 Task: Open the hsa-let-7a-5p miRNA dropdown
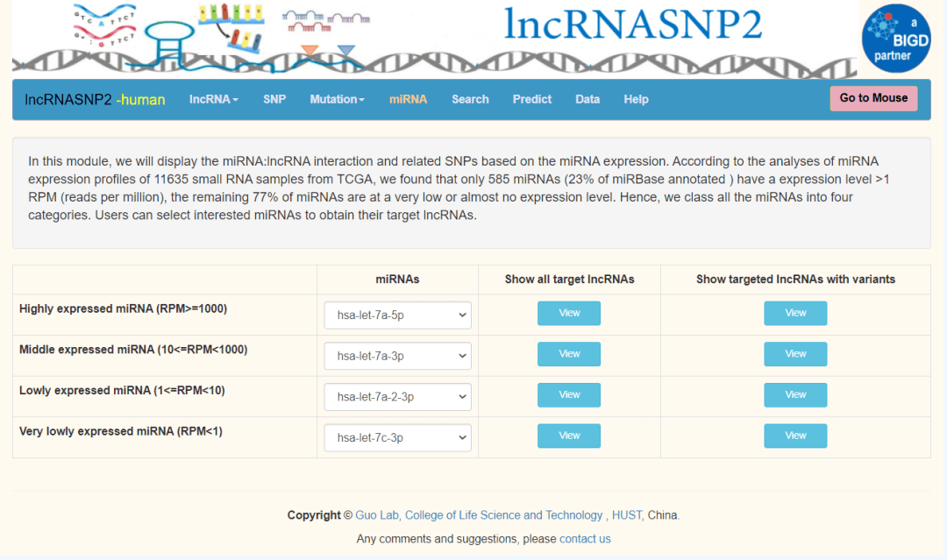click(397, 315)
